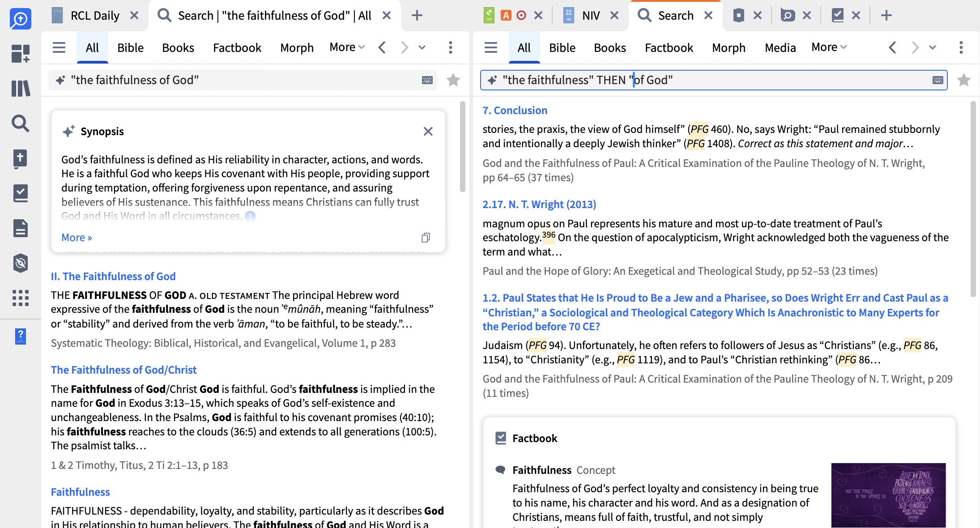Open the on-screen keyboard in the right search box
This screenshot has width=980, height=528.
click(x=937, y=80)
